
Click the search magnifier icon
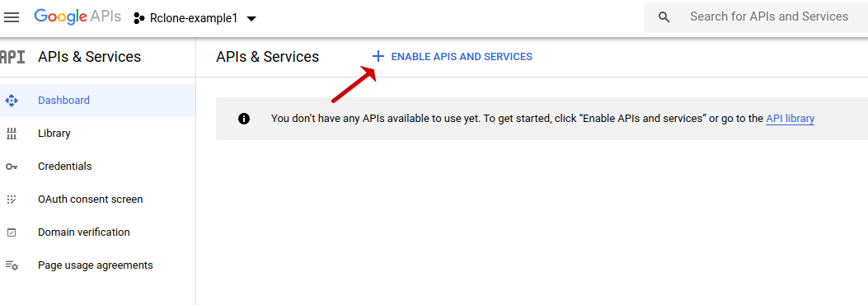pyautogui.click(x=664, y=17)
